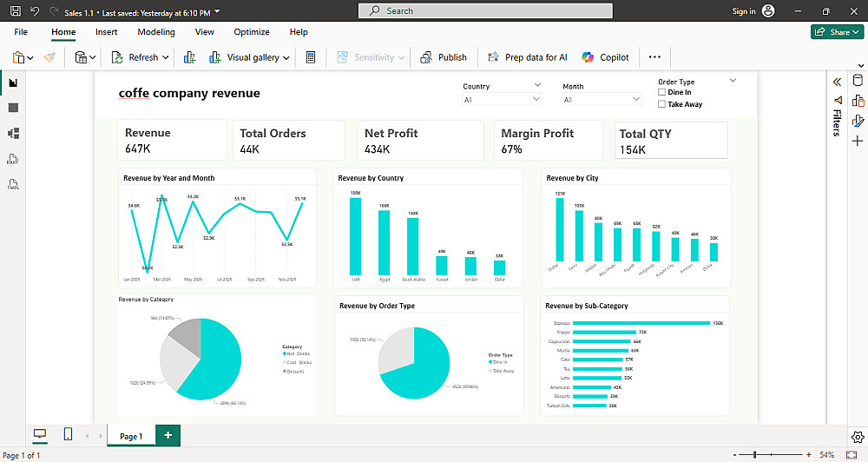Check the Take Away checkbox
This screenshot has width=868, height=462.
pos(661,103)
